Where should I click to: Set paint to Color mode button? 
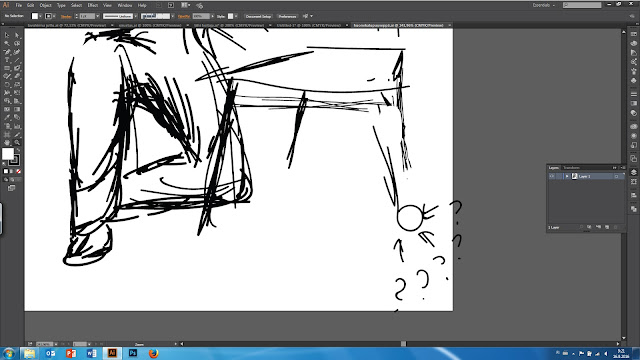pos(6,171)
